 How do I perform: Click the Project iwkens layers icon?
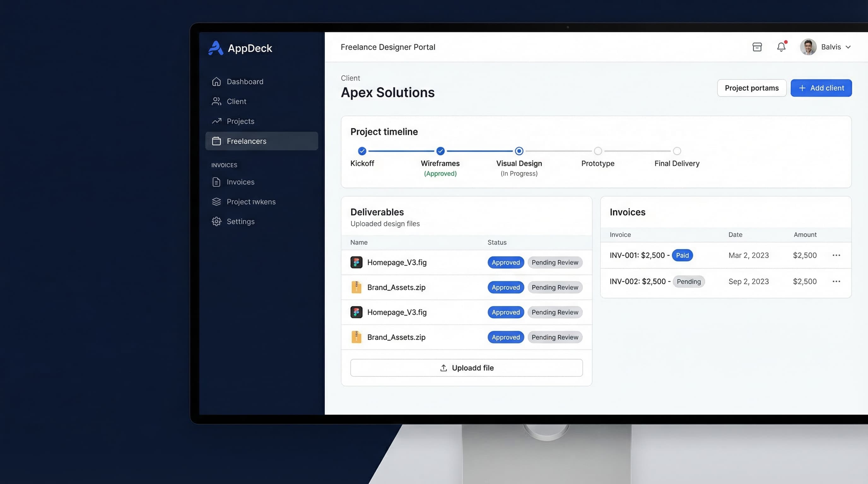216,202
